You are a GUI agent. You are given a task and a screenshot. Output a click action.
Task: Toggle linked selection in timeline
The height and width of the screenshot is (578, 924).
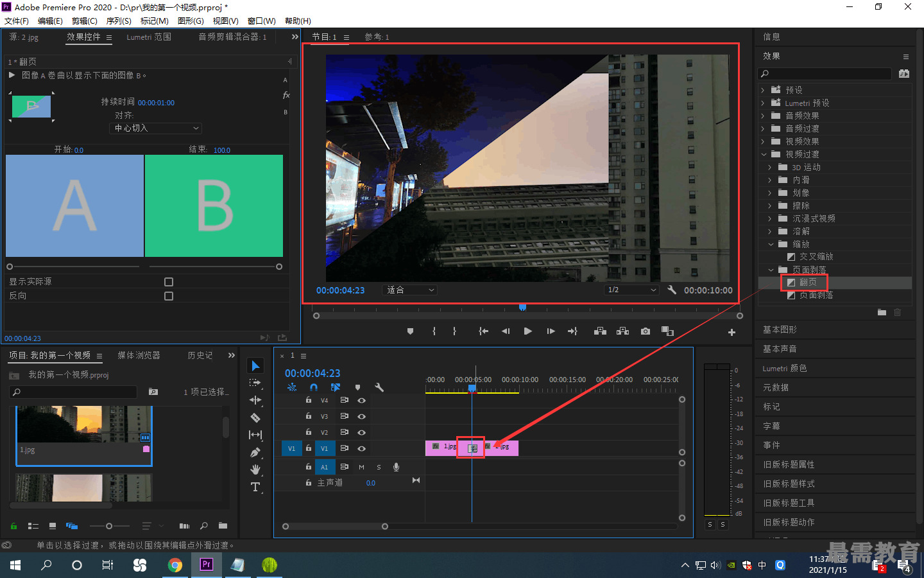coord(336,387)
